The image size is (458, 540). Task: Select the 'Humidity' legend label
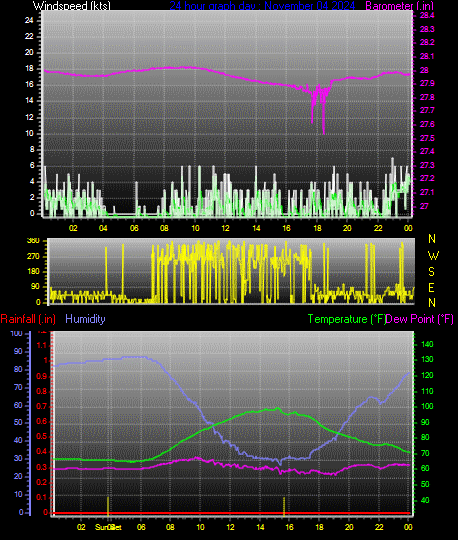(85, 319)
